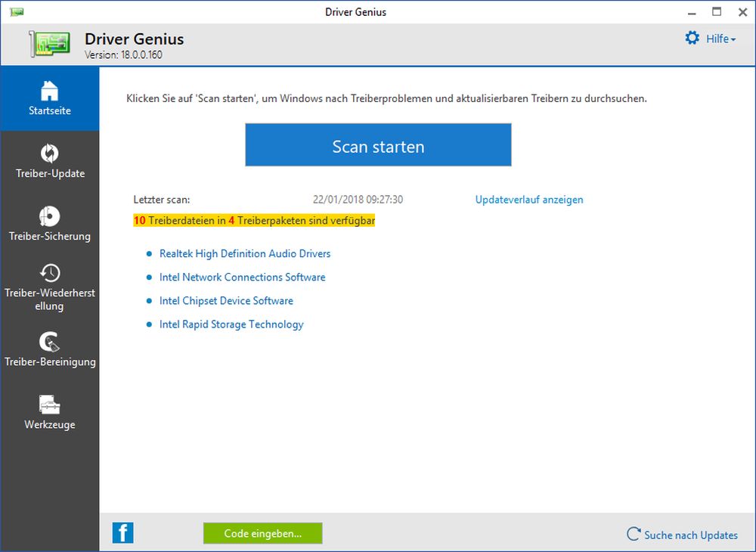The image size is (756, 552).
Task: Click Suche nach Updates link
Action: pos(690,535)
